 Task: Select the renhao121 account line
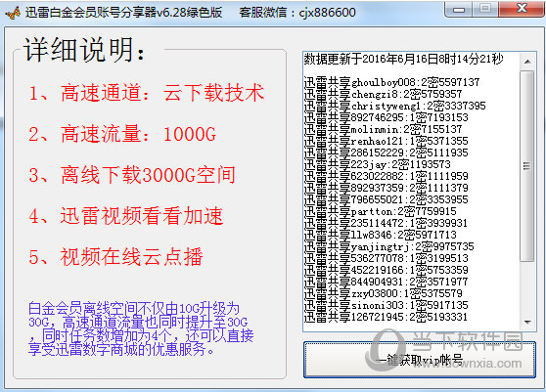pyautogui.click(x=386, y=141)
